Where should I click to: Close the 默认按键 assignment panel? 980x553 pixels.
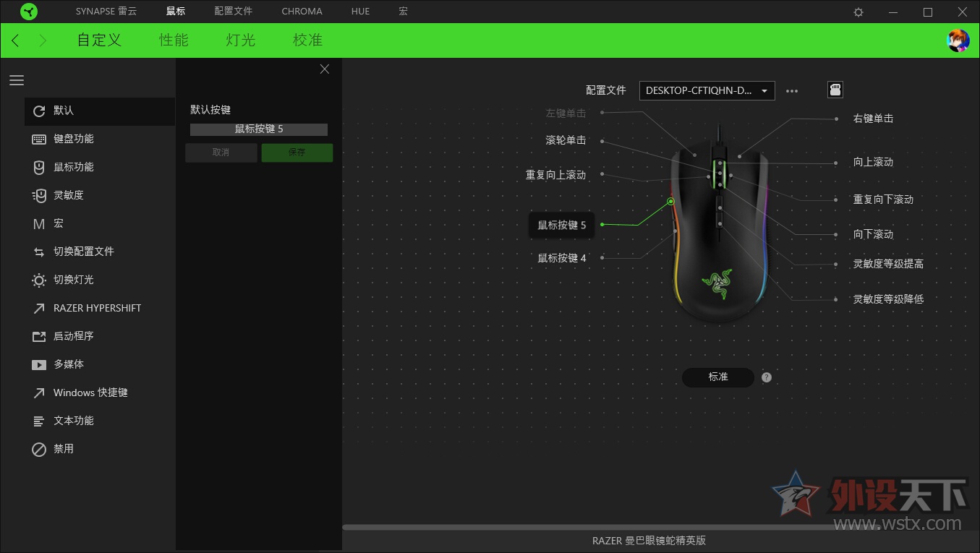[325, 69]
